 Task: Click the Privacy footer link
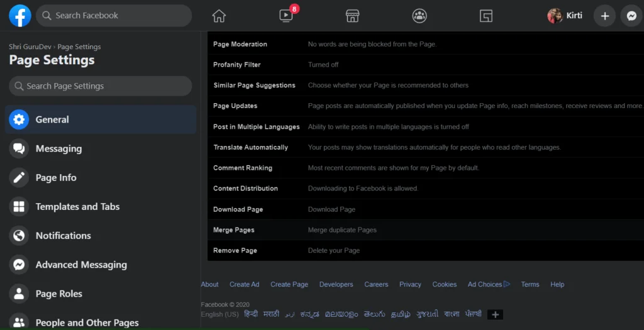(410, 284)
